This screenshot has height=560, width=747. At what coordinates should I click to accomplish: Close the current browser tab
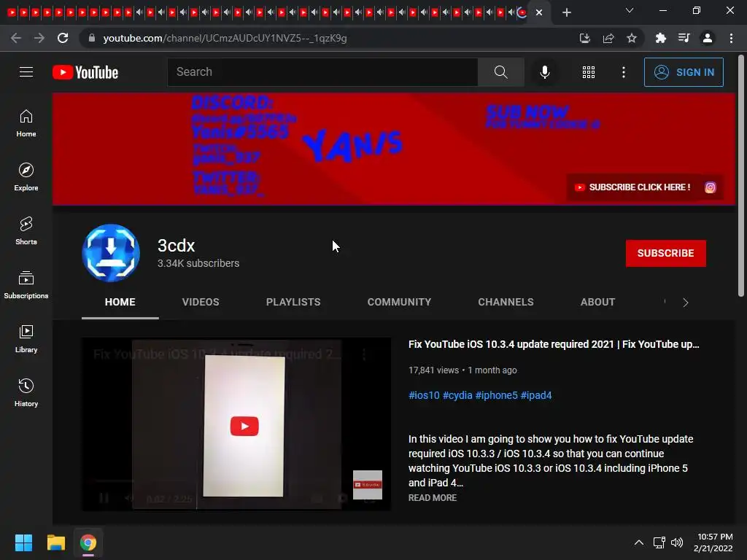539,12
